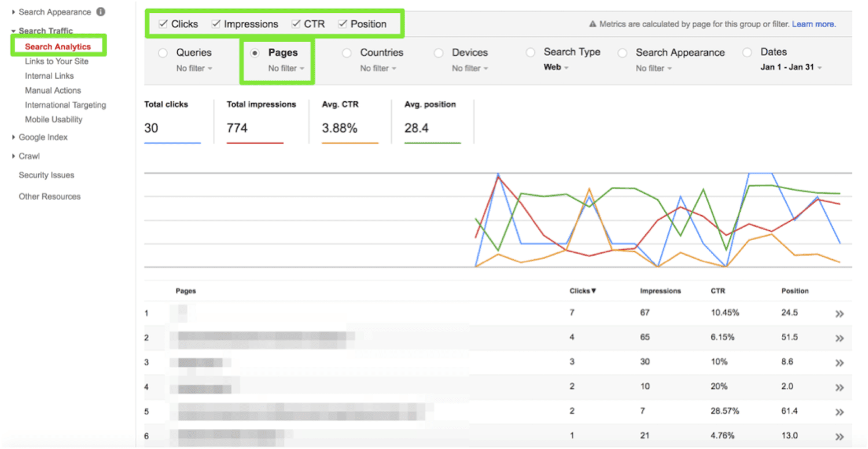Expand details for the sixth page row
The image size is (868, 449).
[x=840, y=436]
